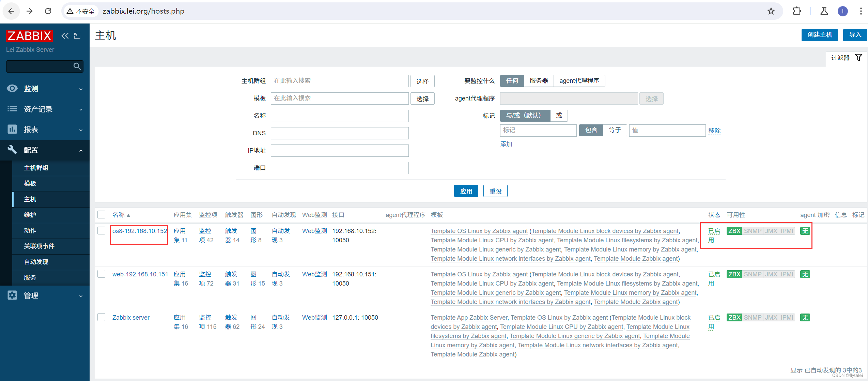The image size is (868, 381).
Task: Expand the 管理 sidebar section
Action: click(45, 295)
